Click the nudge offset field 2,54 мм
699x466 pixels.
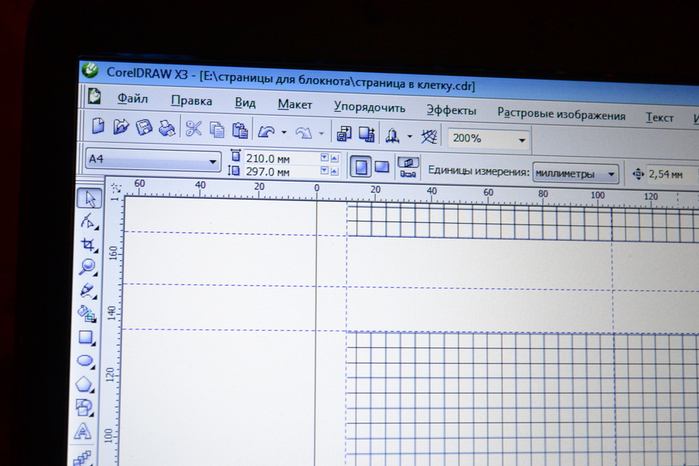671,174
